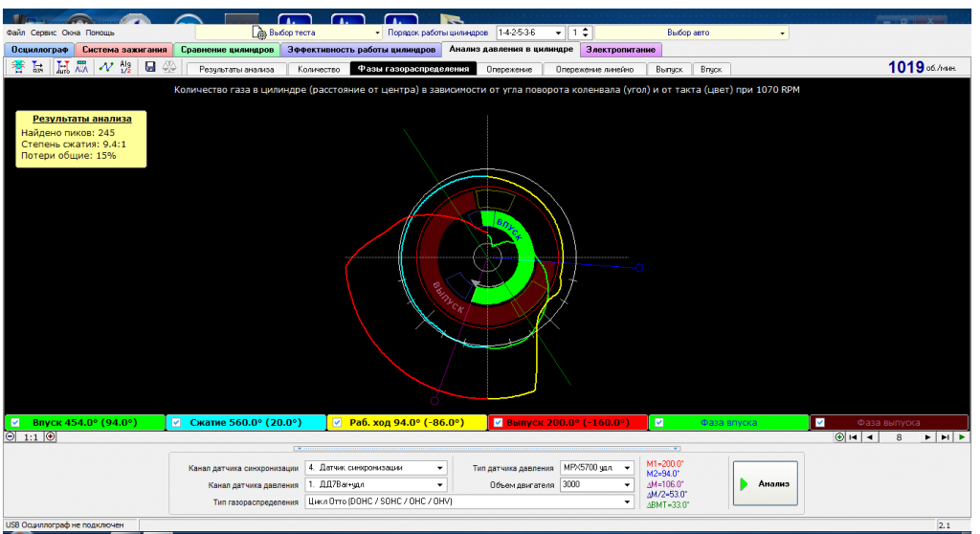Click the 1:1 scale reset button
Screen dimensions: 980x534
[x=31, y=437]
